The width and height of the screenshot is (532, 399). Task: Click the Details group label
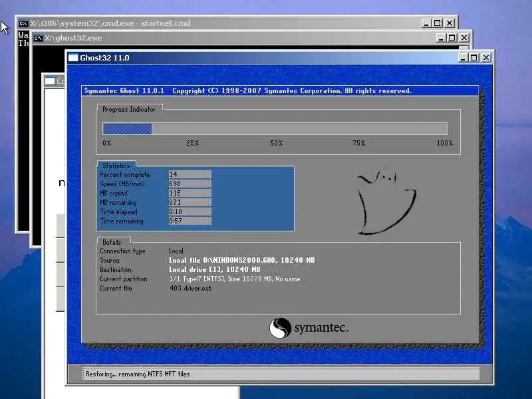click(112, 242)
